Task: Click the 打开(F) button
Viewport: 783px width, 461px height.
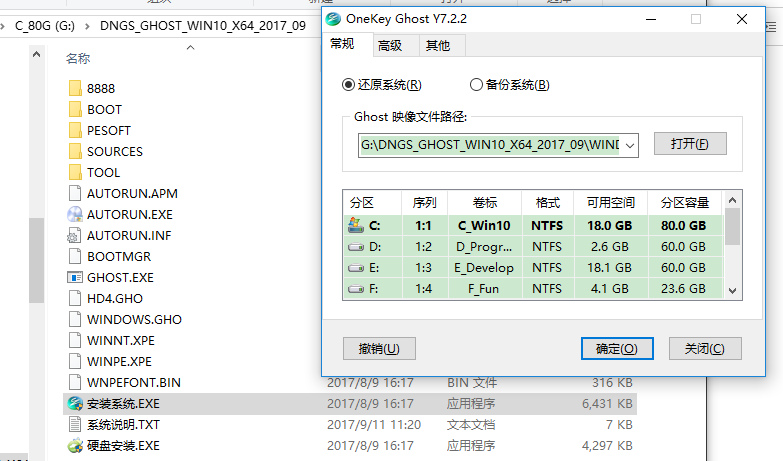Action: point(690,144)
